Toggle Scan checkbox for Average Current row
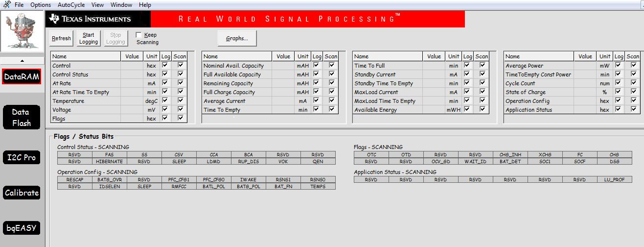This screenshot has height=247, width=644. coord(332,100)
